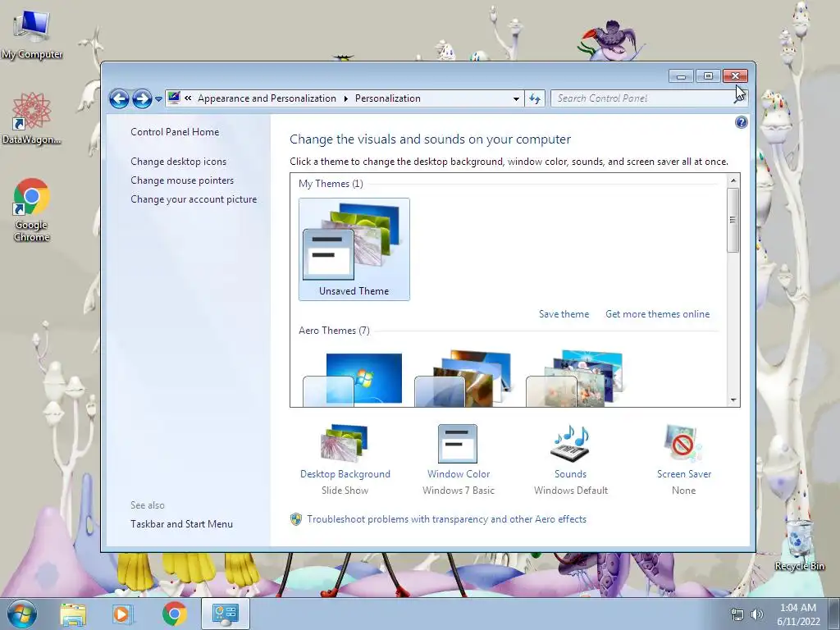The width and height of the screenshot is (840, 630).
Task: Open Change desktop icons link
Action: (178, 162)
